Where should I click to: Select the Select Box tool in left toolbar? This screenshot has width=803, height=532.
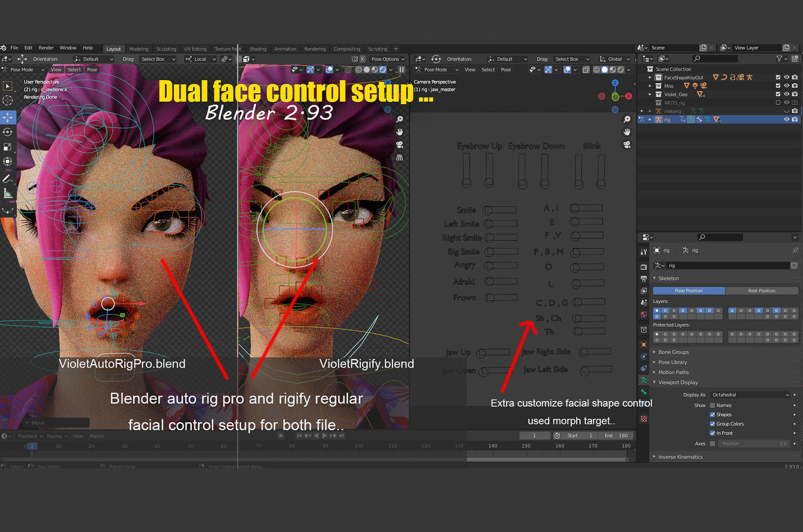tap(8, 86)
